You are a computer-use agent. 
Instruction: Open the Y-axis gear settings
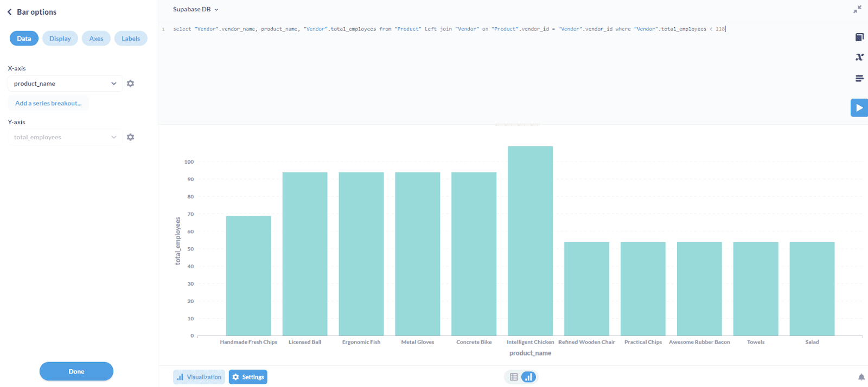point(130,137)
